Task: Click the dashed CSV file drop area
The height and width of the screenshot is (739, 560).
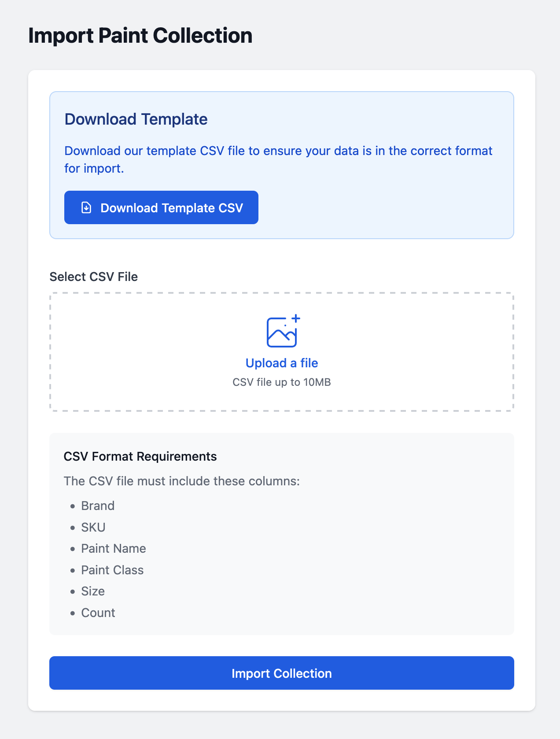Action: pos(282,352)
